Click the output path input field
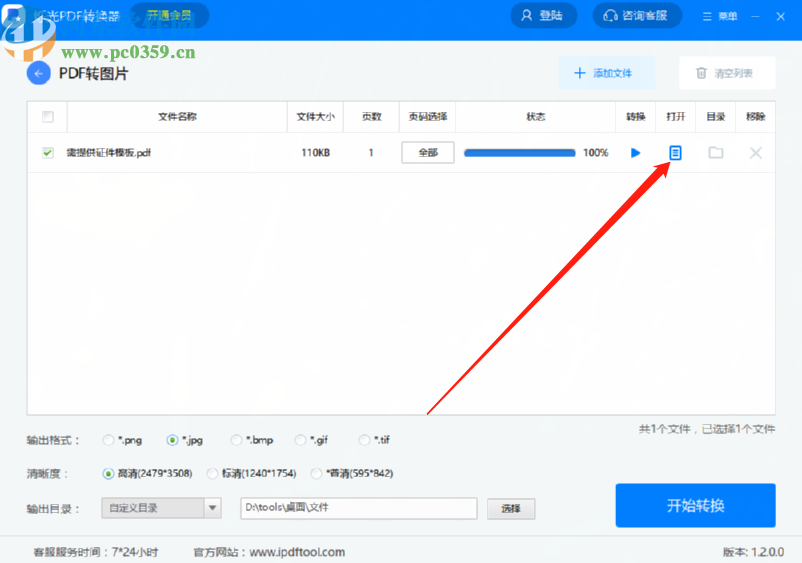 tap(359, 508)
